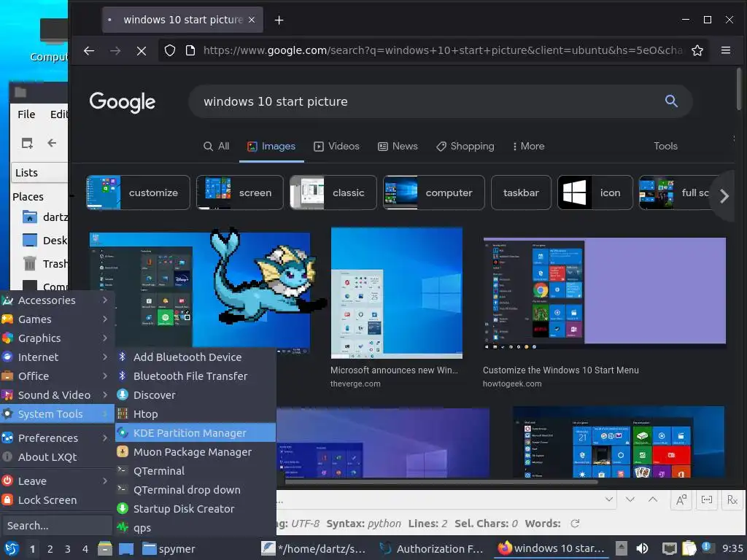Launch Discover software center
The height and width of the screenshot is (560, 747).
(196, 395)
